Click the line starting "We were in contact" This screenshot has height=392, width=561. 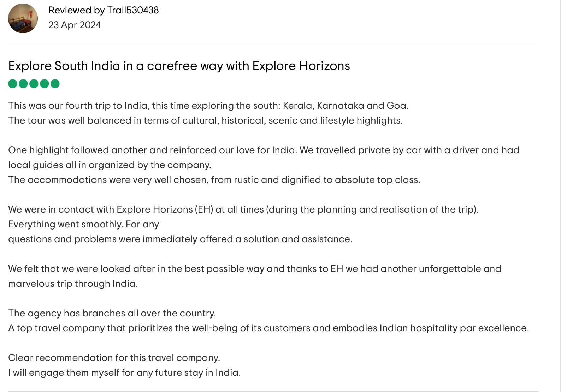243,209
